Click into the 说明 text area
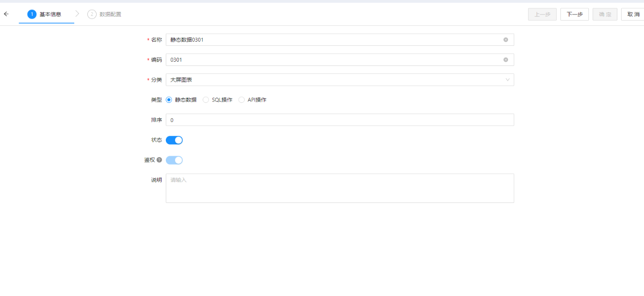The width and height of the screenshot is (644, 296). click(x=340, y=188)
